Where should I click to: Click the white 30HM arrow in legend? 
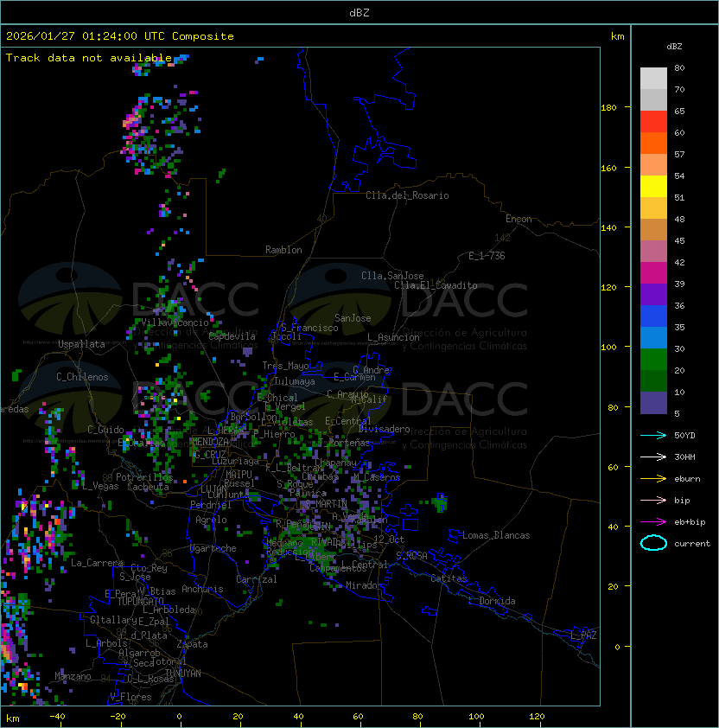click(653, 457)
